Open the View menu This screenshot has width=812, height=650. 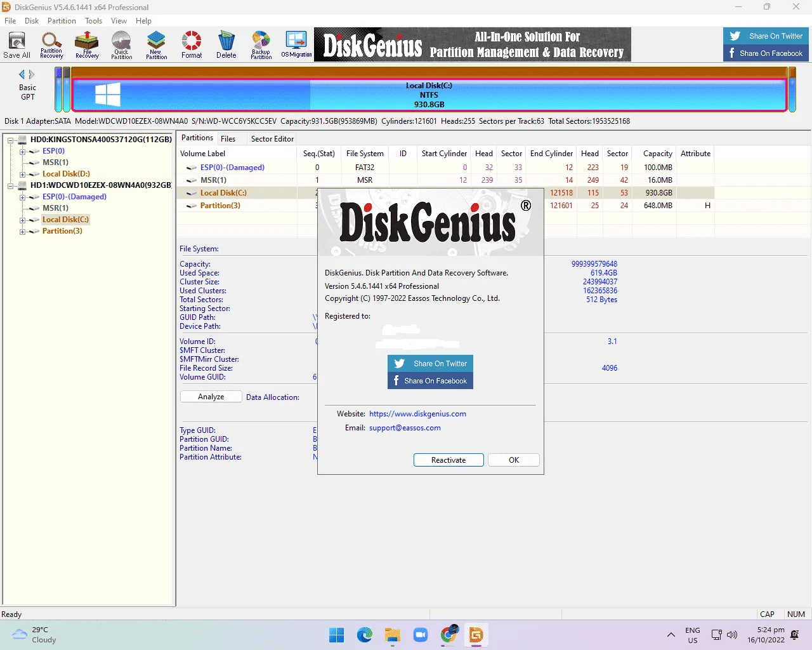119,21
